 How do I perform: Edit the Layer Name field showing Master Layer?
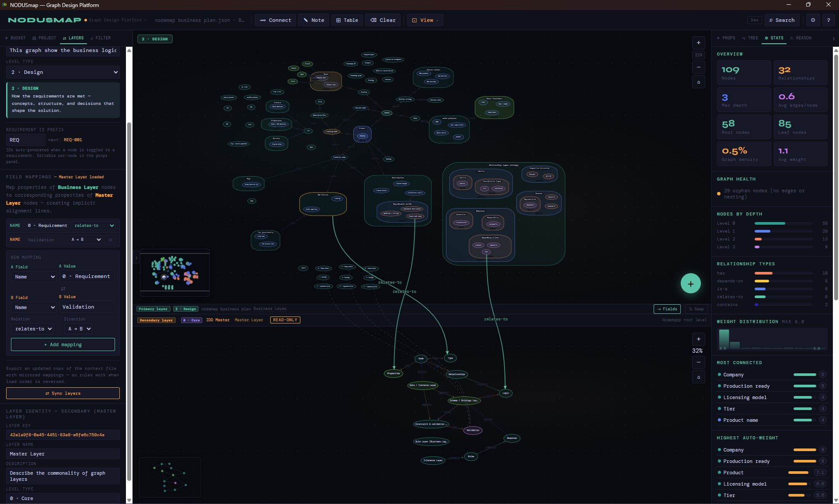(x=63, y=454)
